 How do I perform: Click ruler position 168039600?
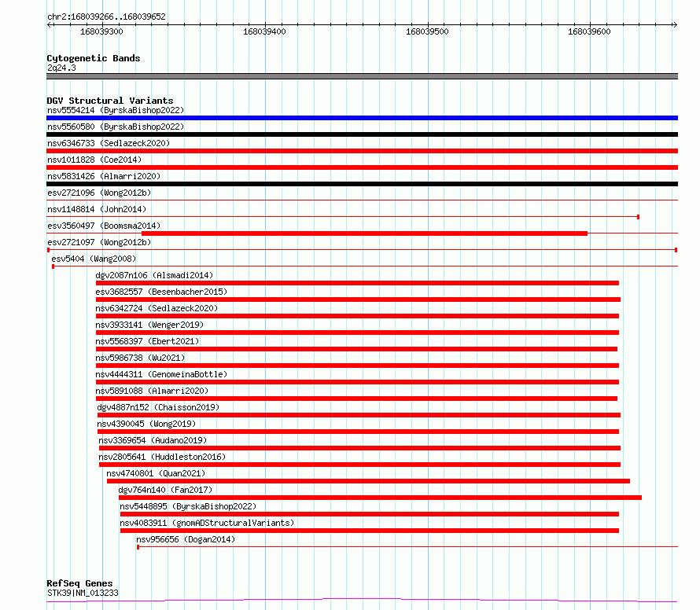pos(589,31)
